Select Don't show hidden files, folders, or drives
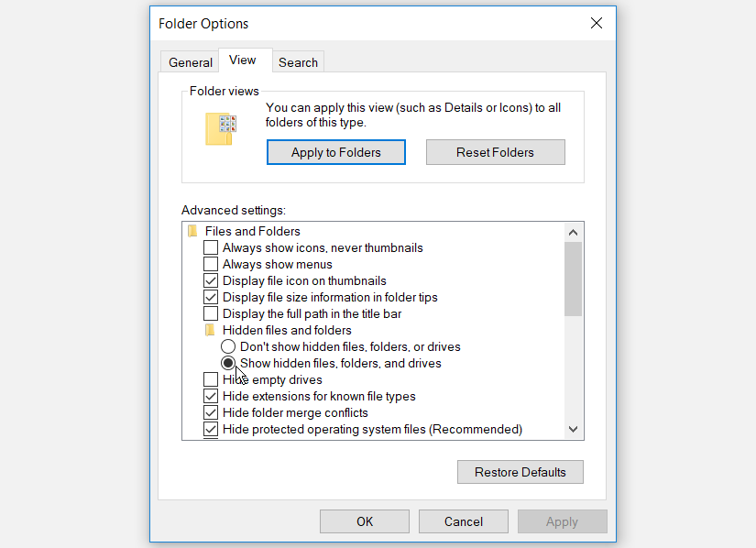Screen dimensions: 756x548 point(228,346)
